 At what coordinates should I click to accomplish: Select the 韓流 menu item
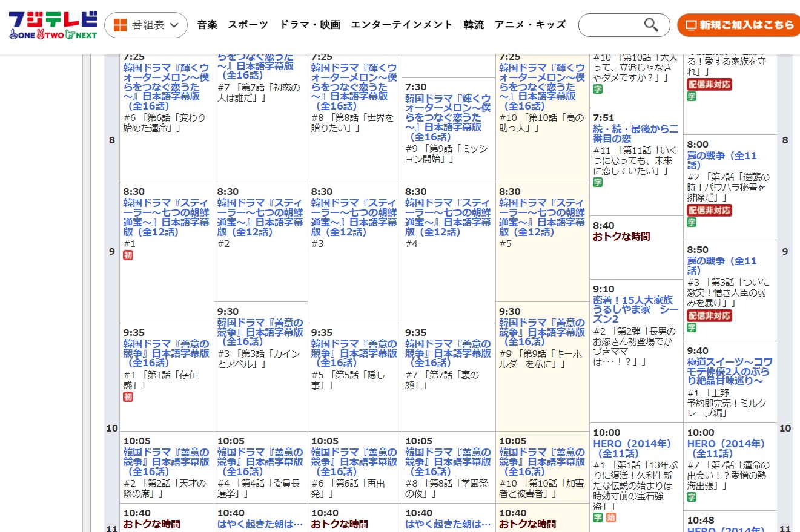474,25
